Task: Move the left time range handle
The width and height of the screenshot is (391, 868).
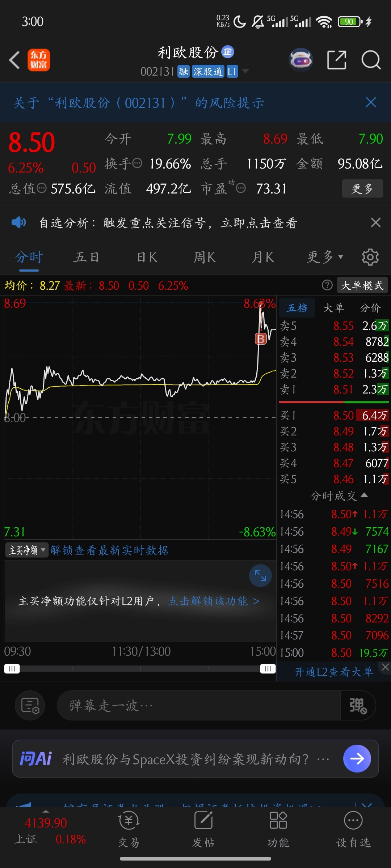Action: coord(12,668)
